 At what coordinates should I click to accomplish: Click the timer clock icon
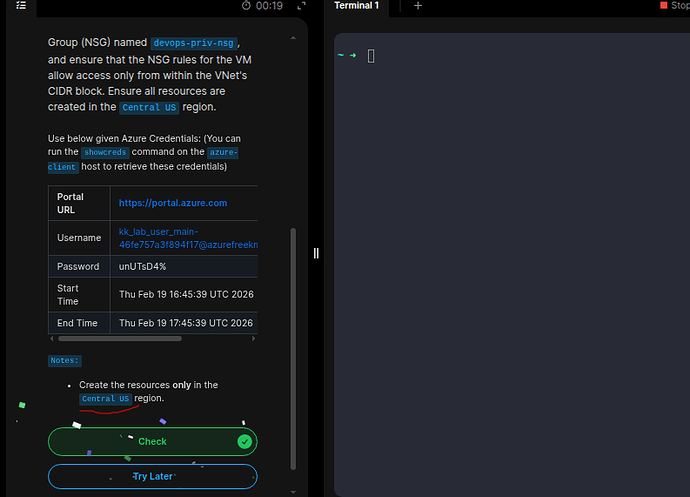point(246,5)
